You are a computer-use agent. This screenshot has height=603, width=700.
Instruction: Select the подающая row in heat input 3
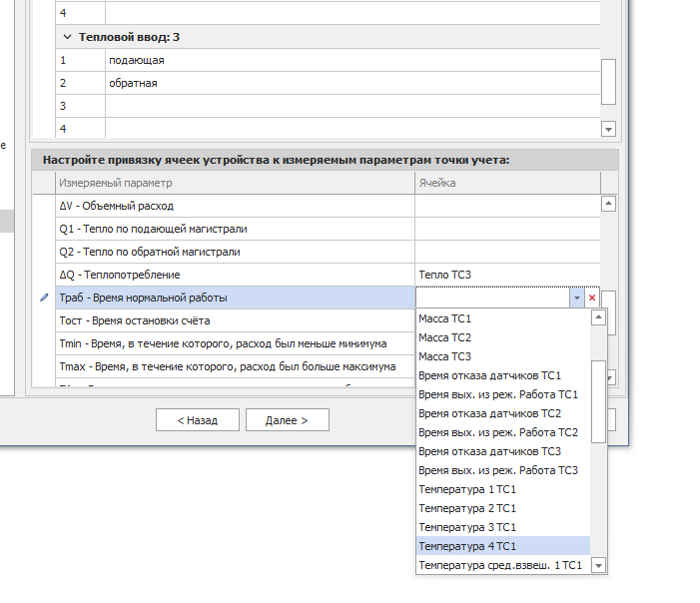pyautogui.click(x=350, y=61)
